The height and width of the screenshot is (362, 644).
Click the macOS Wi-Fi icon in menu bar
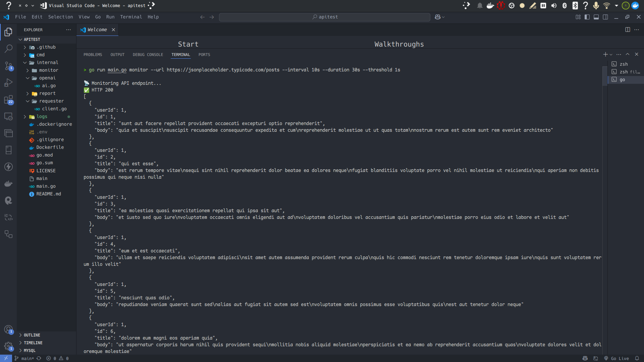[x=606, y=5]
